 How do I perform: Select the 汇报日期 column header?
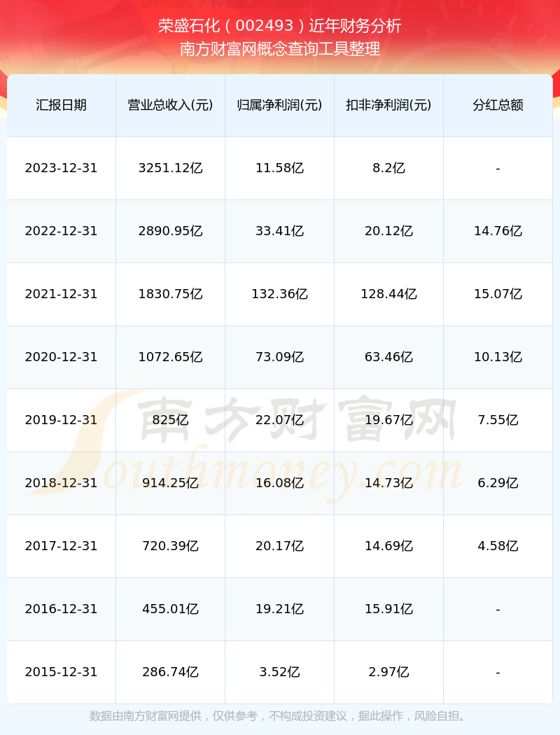(x=62, y=105)
